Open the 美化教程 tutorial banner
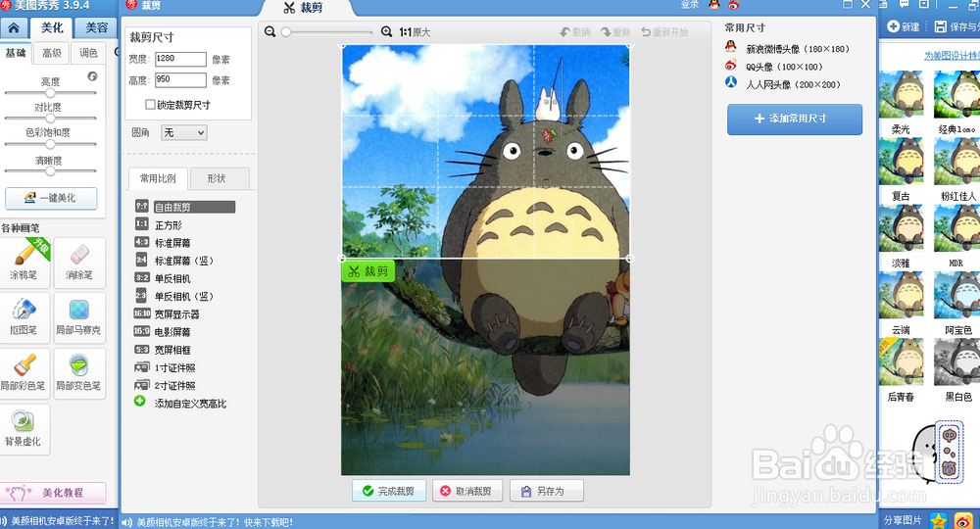Screen dimensions: 980x529 (x=53, y=493)
